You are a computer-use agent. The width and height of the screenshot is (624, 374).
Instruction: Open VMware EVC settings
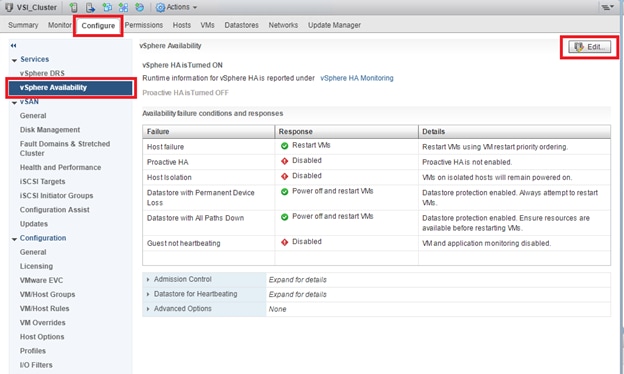[41, 280]
